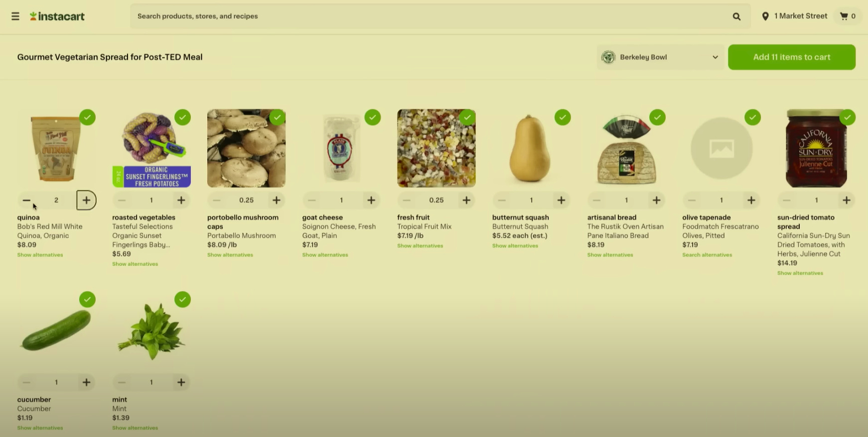Click Add 11 items to cart
This screenshot has width=868, height=437.
point(792,57)
